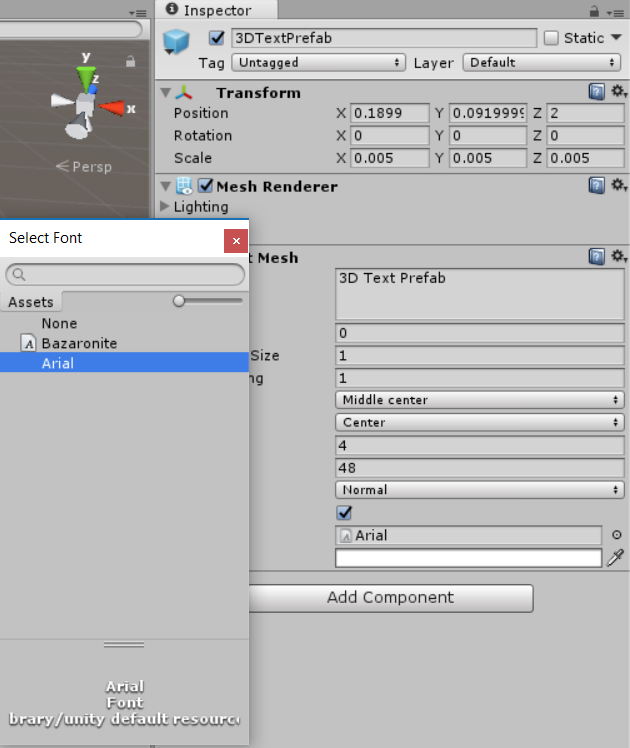The height and width of the screenshot is (748, 630).
Task: Click the preview panel drag handle
Action: (124, 644)
